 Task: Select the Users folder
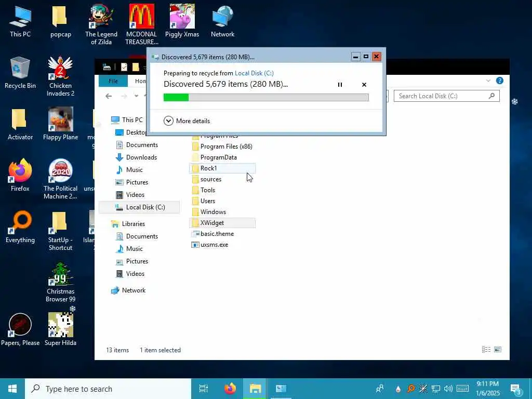[204, 201]
